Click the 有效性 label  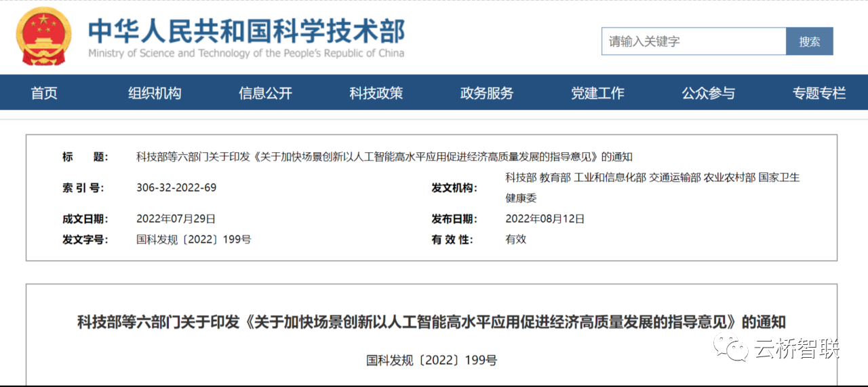pyautogui.click(x=452, y=239)
